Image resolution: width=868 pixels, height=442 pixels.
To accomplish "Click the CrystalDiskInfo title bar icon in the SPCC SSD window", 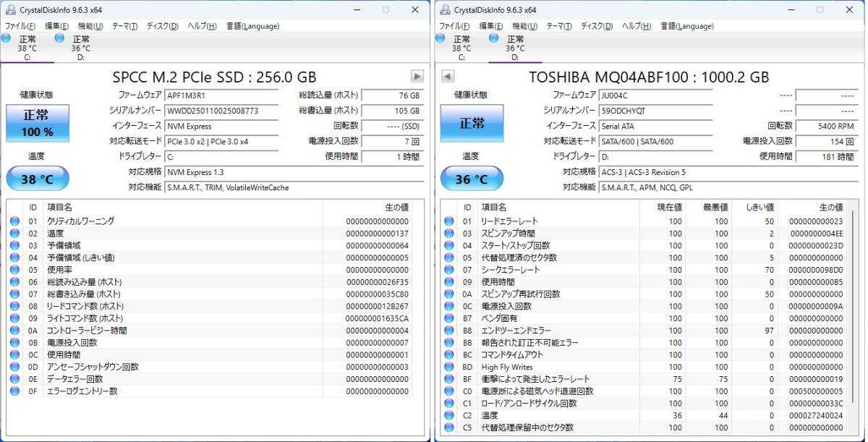I will tap(11, 9).
